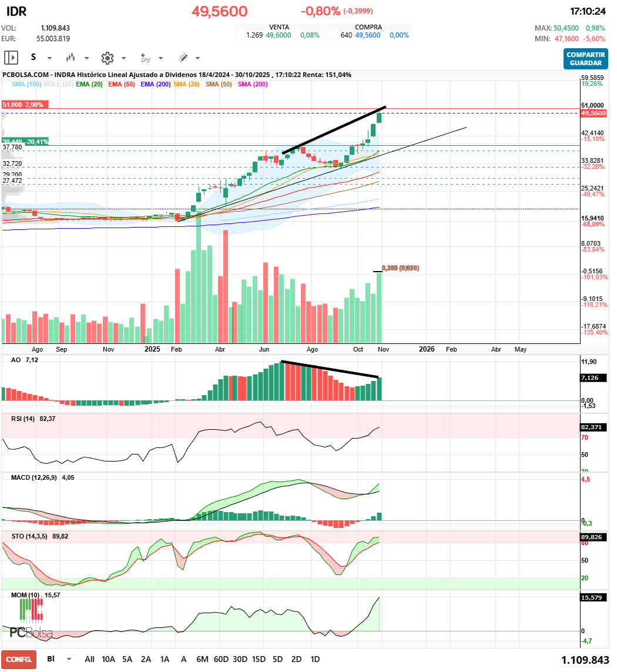Expand the dropdown arrow beside S interval
The image size is (617, 672).
[x=49, y=58]
